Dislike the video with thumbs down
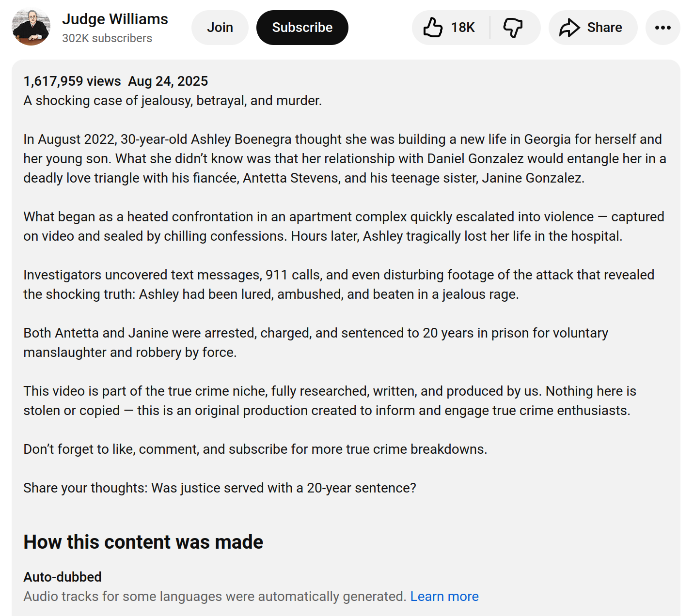Screen dimensions: 694x616 [514, 28]
